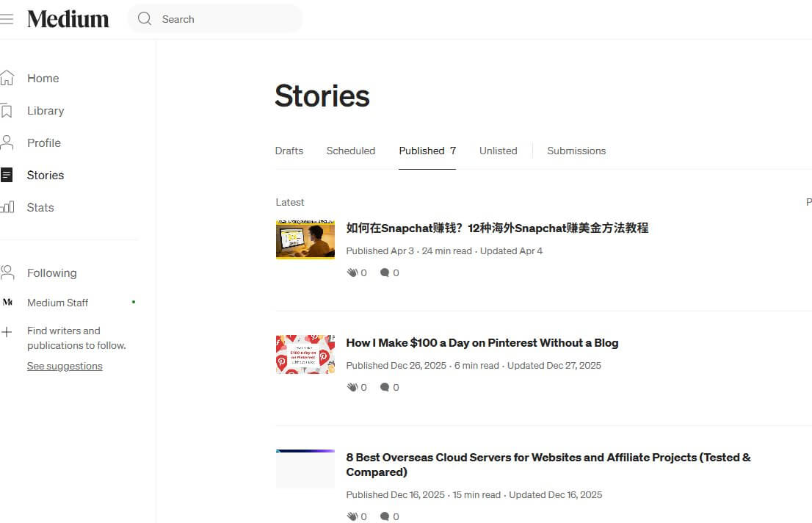Image resolution: width=812 pixels, height=523 pixels.
Task: Open the Cloud Servers story thumbnail
Action: (x=305, y=469)
